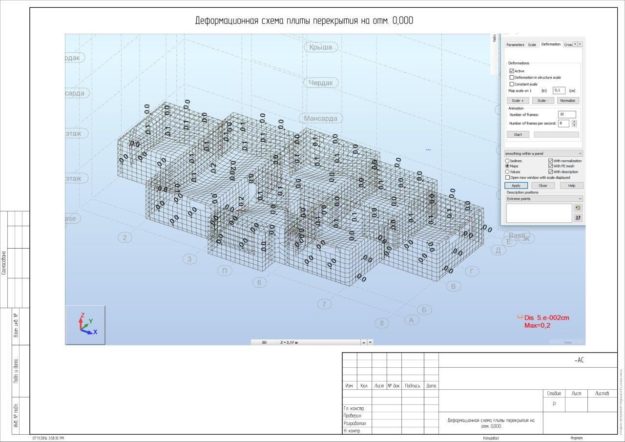The width and height of the screenshot is (625, 442).
Task: Click the Apply button
Action: pos(516,186)
